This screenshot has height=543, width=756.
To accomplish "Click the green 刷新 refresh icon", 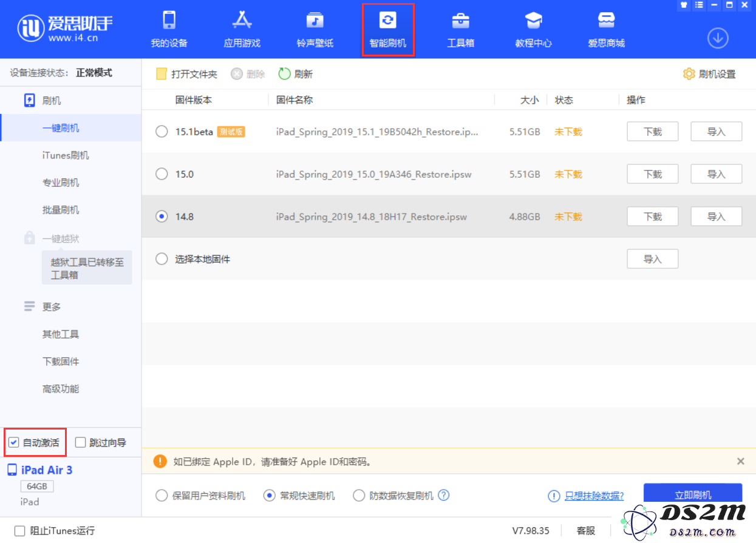I will (285, 74).
